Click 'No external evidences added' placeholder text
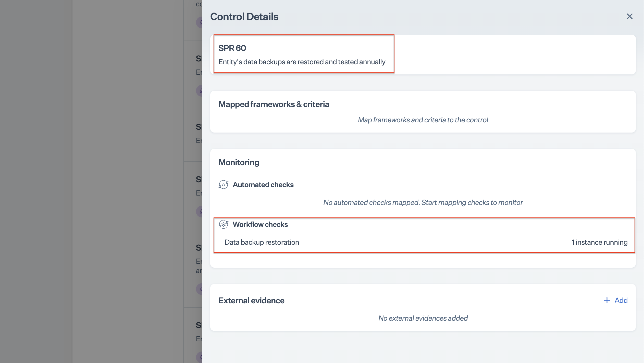 click(x=423, y=318)
